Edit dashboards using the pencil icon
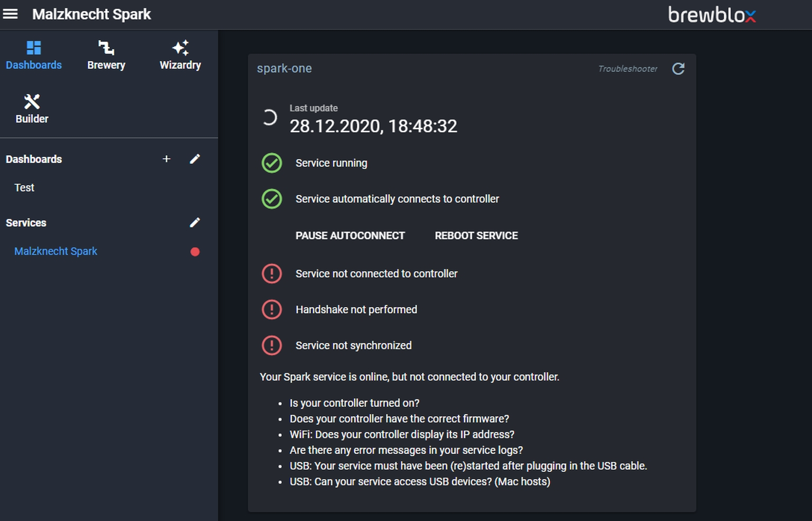The image size is (812, 521). [195, 159]
